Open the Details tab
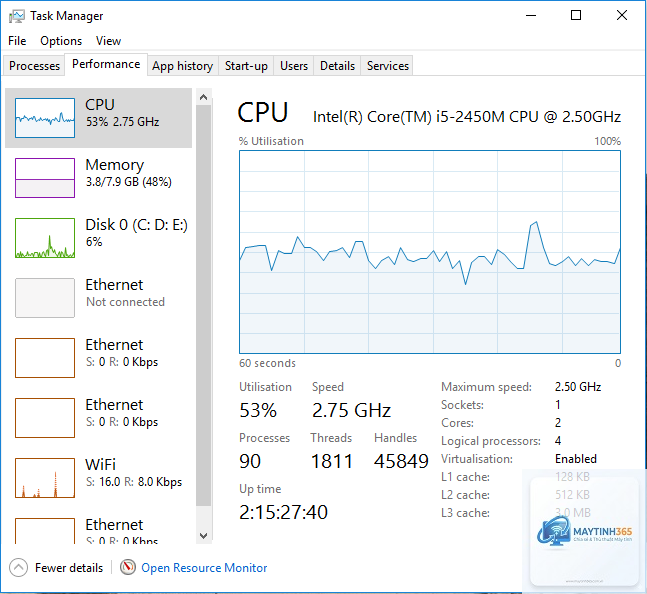This screenshot has width=647, height=594. coord(337,66)
